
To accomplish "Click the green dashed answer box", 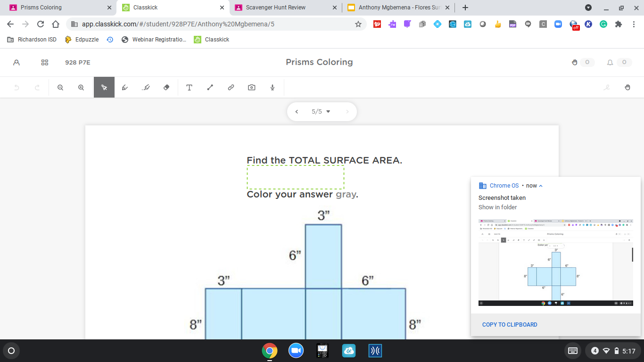I will click(x=296, y=177).
